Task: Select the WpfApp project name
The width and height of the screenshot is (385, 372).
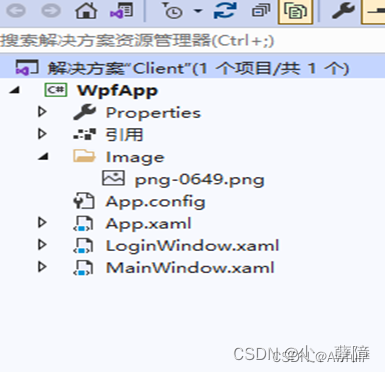Action: pyautogui.click(x=117, y=91)
